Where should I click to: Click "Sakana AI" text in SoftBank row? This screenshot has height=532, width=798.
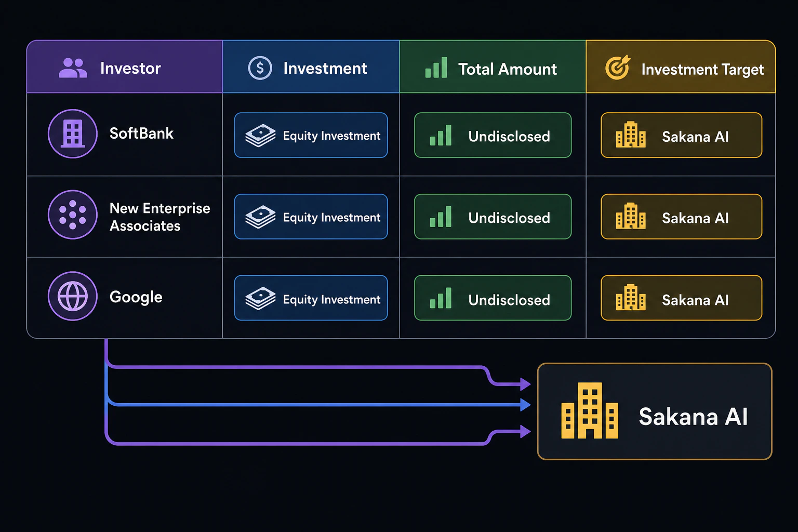[695, 137]
